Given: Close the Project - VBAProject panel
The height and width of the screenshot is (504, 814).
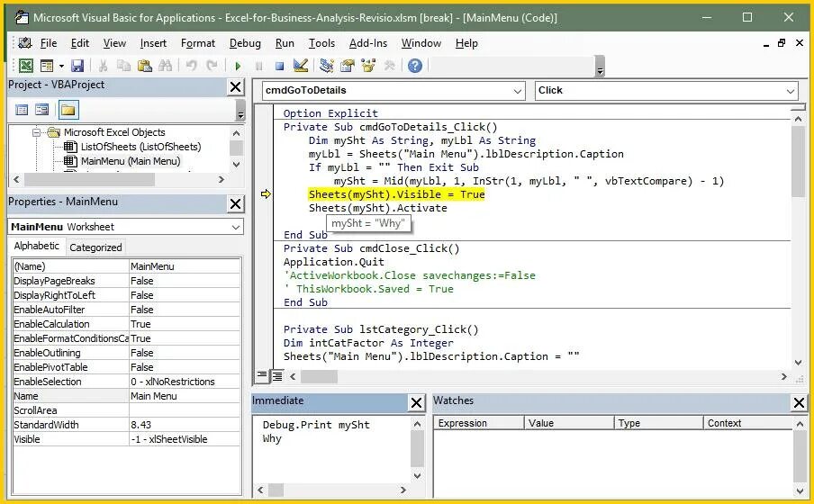Looking at the screenshot, I should click(236, 86).
